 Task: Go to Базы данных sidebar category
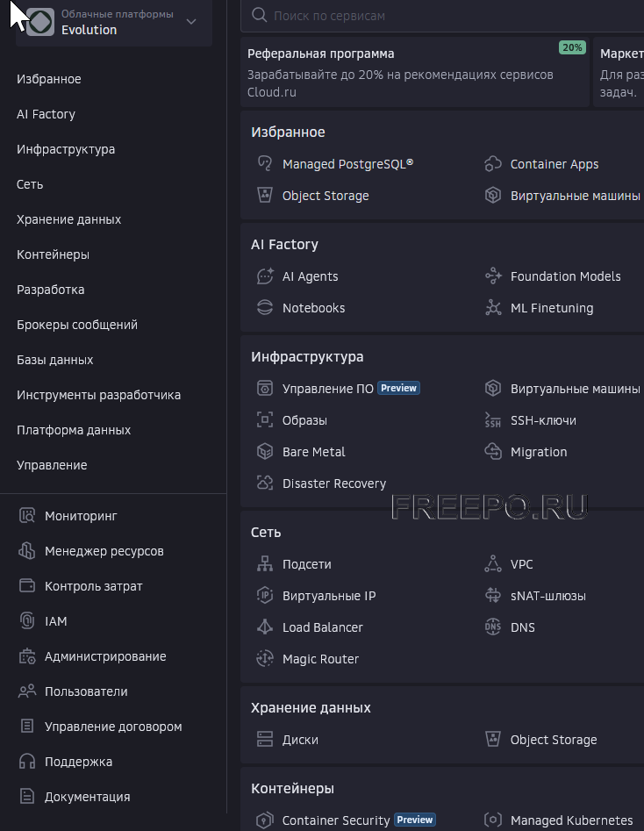55,360
